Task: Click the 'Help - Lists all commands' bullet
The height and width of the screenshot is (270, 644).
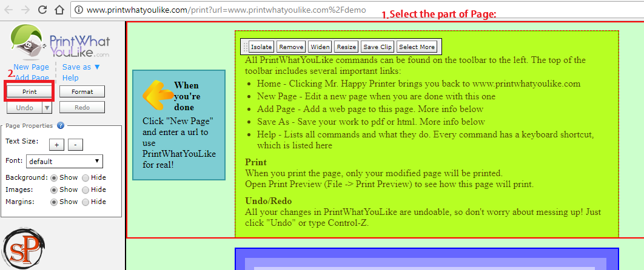Action: [426, 139]
